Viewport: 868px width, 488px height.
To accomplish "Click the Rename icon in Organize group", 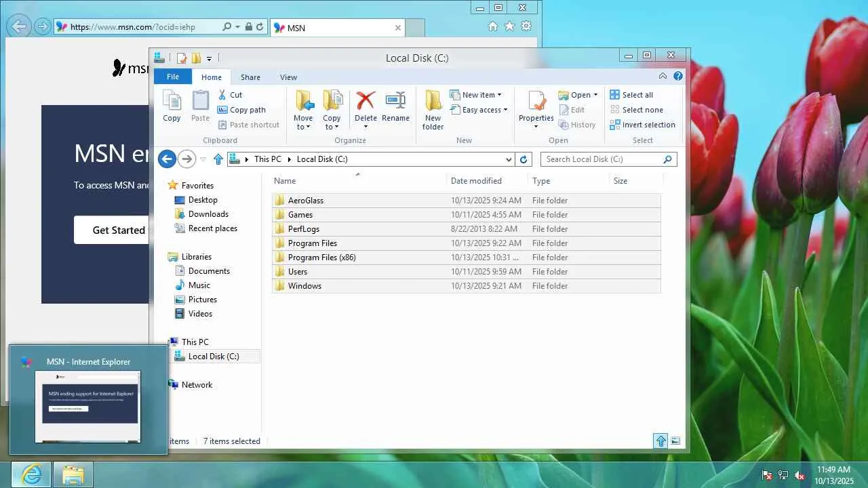I will pos(395,101).
